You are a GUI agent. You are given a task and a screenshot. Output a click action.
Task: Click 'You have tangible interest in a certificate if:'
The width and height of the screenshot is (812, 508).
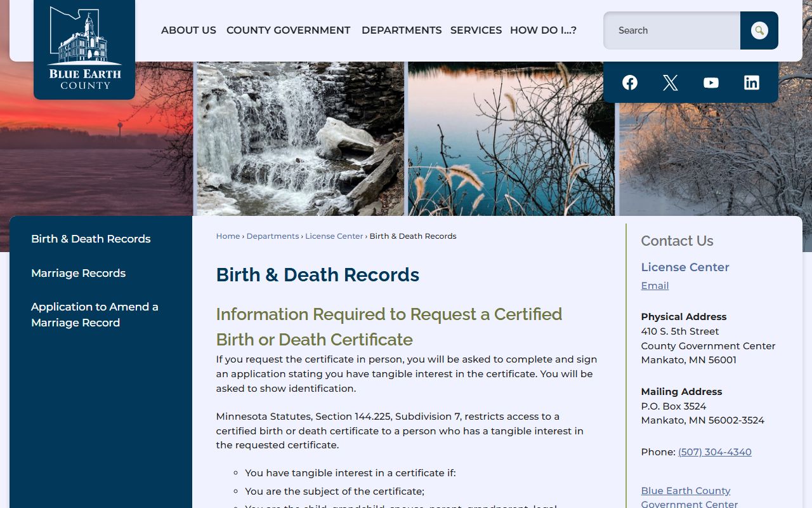(x=350, y=473)
